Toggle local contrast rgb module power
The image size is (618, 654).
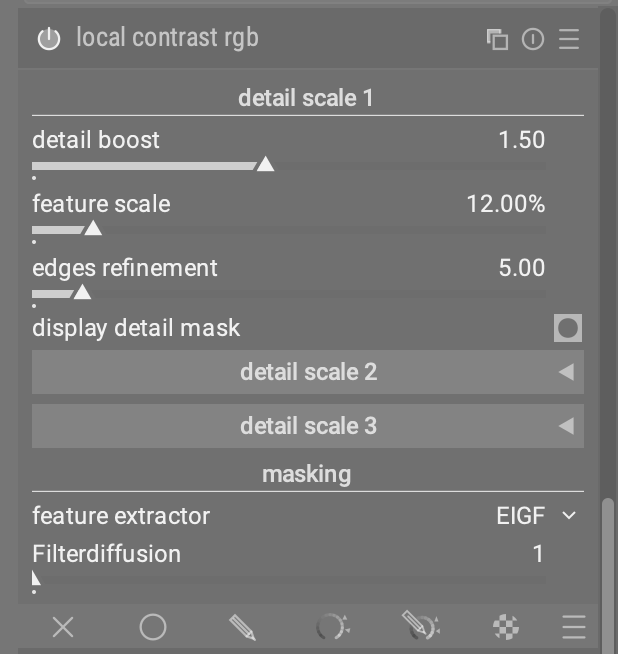[49, 39]
